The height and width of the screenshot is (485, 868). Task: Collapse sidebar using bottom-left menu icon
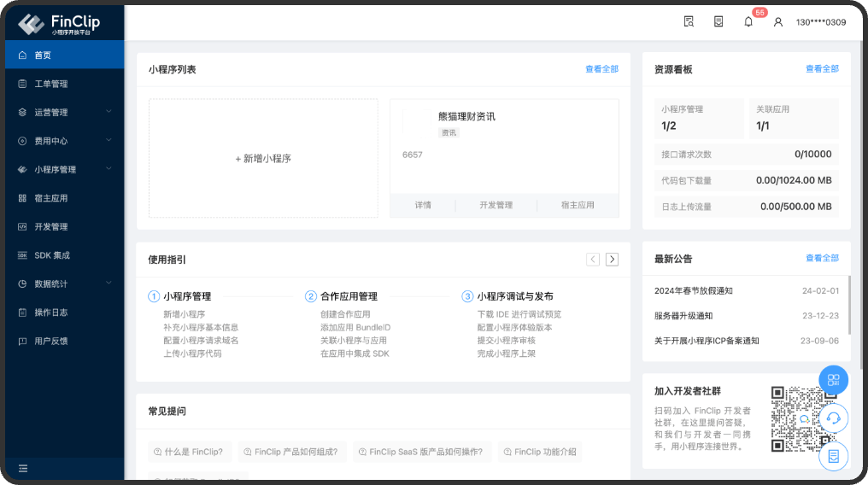[x=23, y=468]
